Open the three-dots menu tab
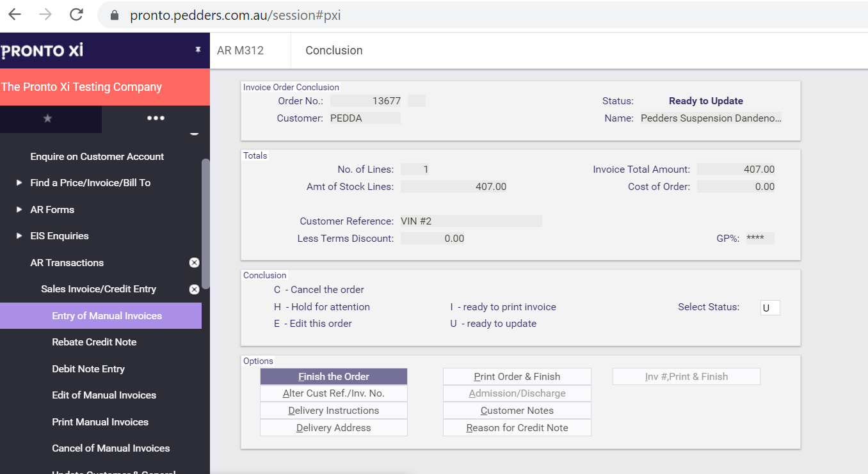 (x=156, y=118)
